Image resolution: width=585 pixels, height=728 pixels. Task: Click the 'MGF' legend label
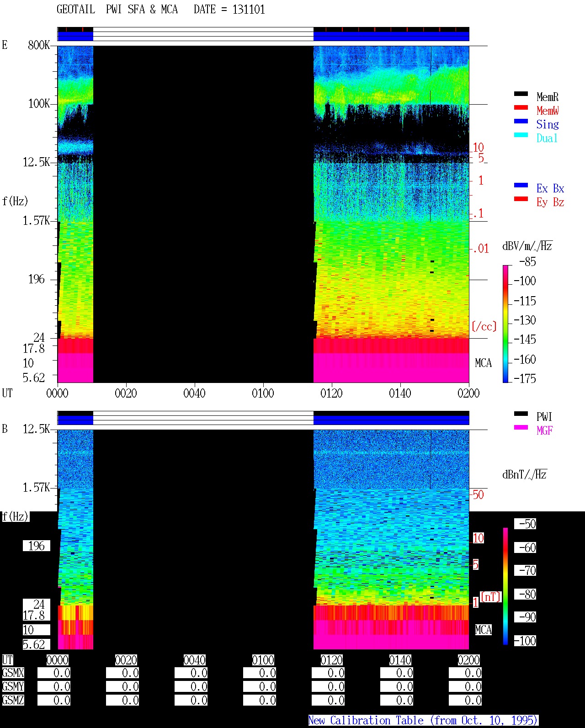click(x=544, y=430)
